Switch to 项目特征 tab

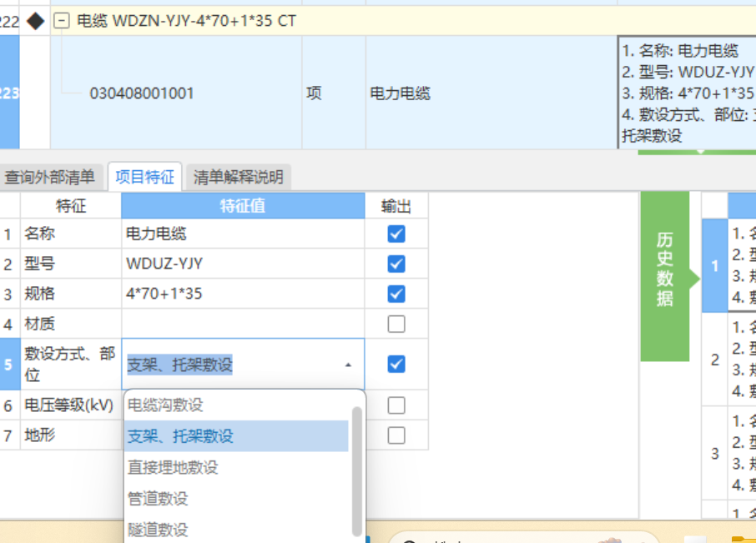click(144, 177)
